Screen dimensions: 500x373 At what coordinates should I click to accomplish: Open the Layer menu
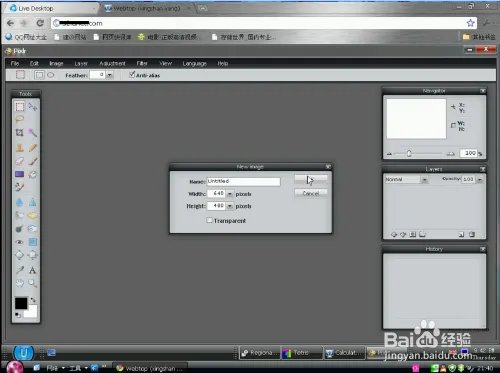[81, 63]
